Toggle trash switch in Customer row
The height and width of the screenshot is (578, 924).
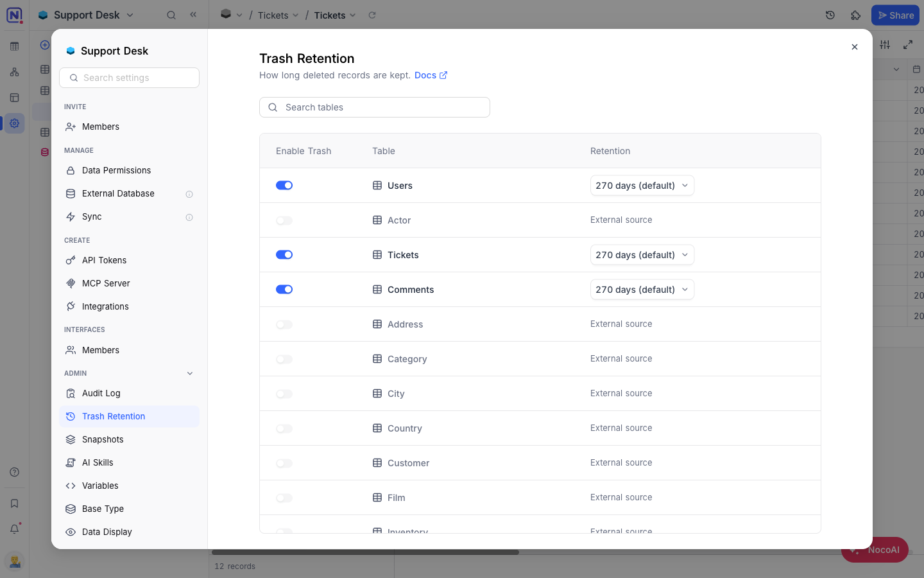point(284,463)
